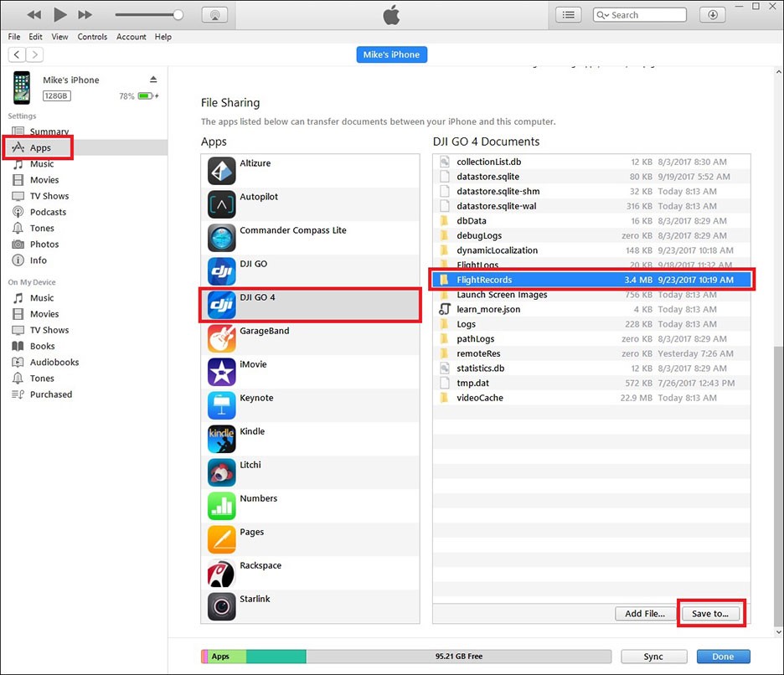Focus the Search field

pos(639,15)
